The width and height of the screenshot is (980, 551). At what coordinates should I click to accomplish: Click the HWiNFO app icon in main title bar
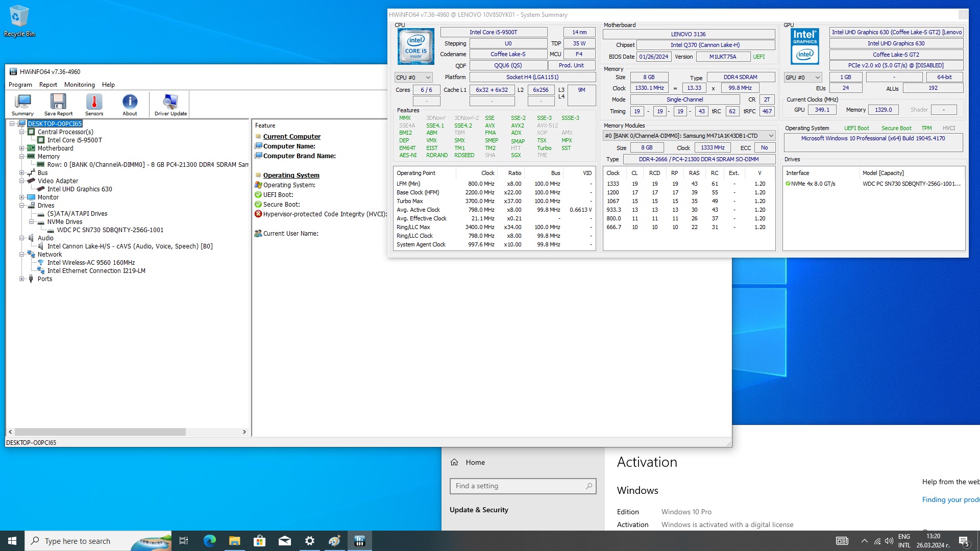[x=13, y=71]
